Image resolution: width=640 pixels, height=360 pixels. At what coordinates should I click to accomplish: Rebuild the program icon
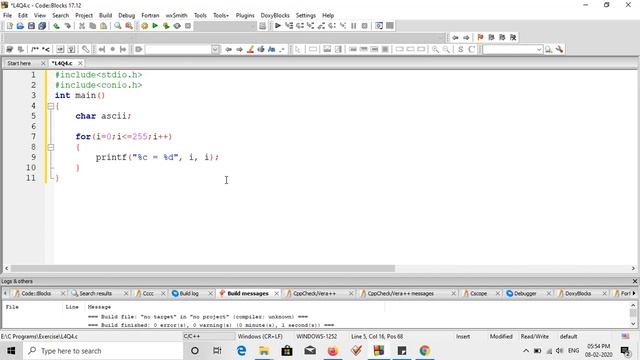(x=177, y=26)
